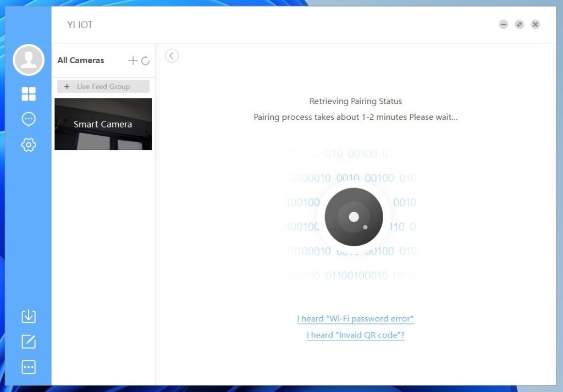Restore or resize the YI IOT window
This screenshot has height=392, width=563.
pyautogui.click(x=519, y=24)
